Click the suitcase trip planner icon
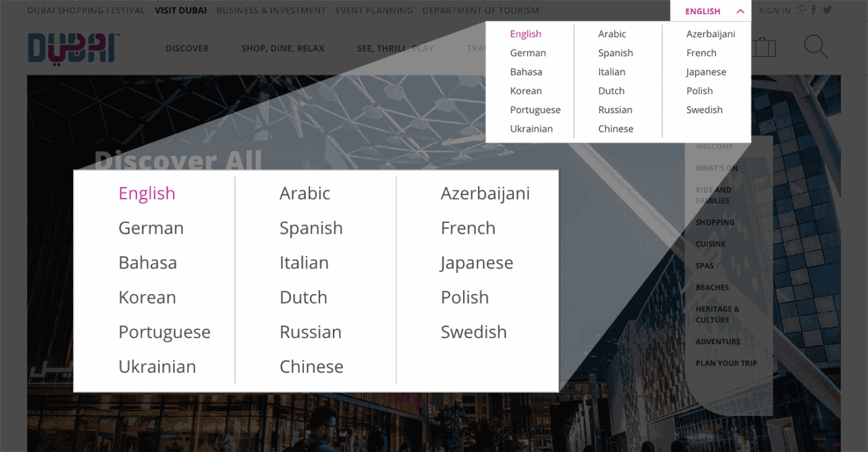Viewport: 868px width, 452px height. 763,47
